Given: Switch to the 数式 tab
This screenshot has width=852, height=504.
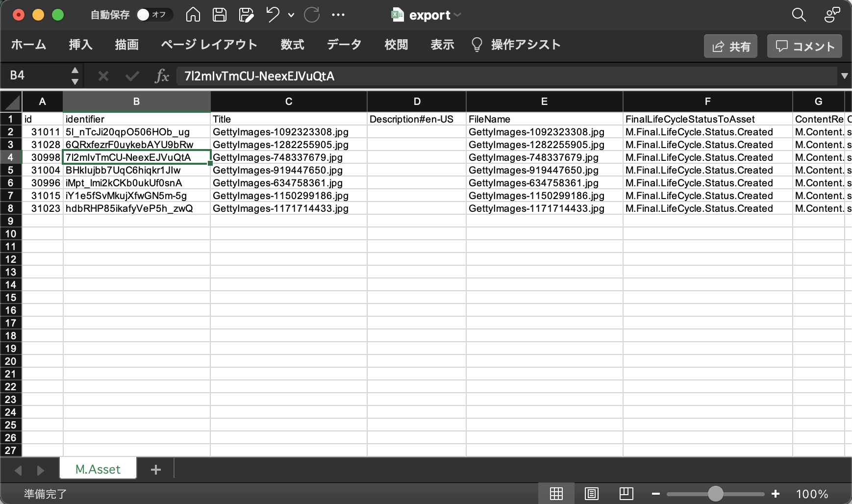Looking at the screenshot, I should coord(292,45).
